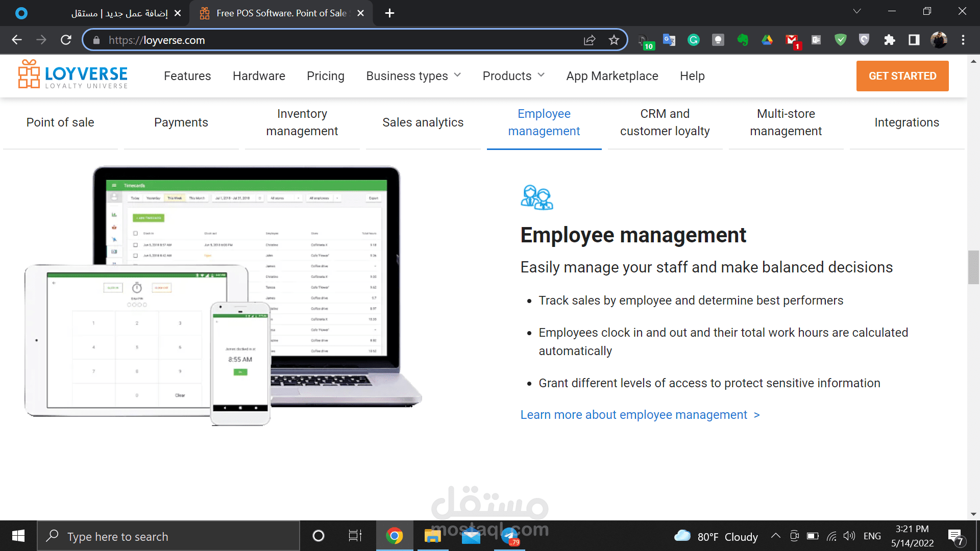This screenshot has height=551, width=980.
Task: Open Google Drive extension icon
Action: coord(767,40)
